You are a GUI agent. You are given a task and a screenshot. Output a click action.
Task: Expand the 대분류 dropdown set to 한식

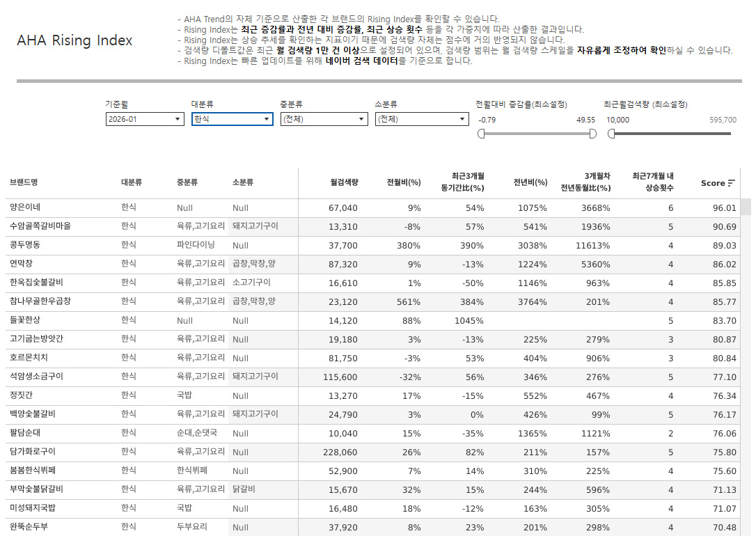point(232,119)
